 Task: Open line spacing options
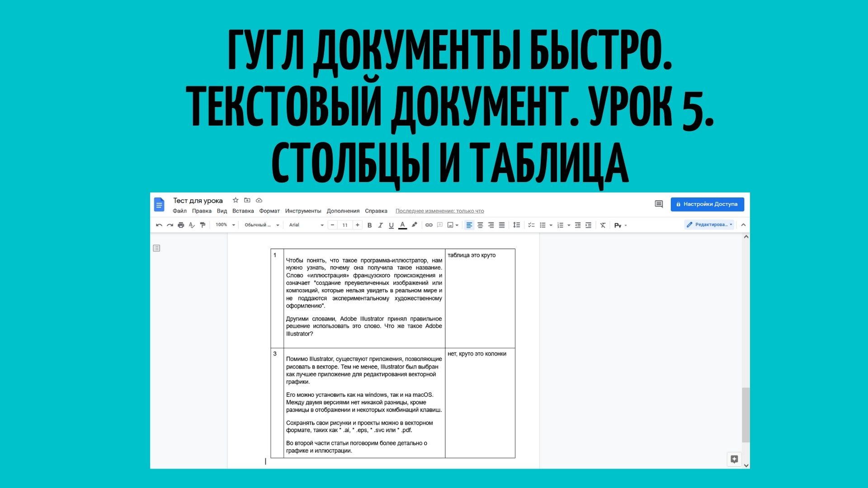pos(516,225)
